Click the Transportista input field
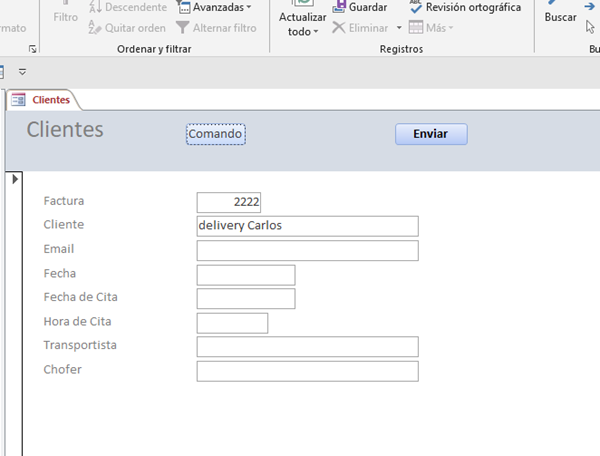The height and width of the screenshot is (456, 600). pyautogui.click(x=307, y=347)
